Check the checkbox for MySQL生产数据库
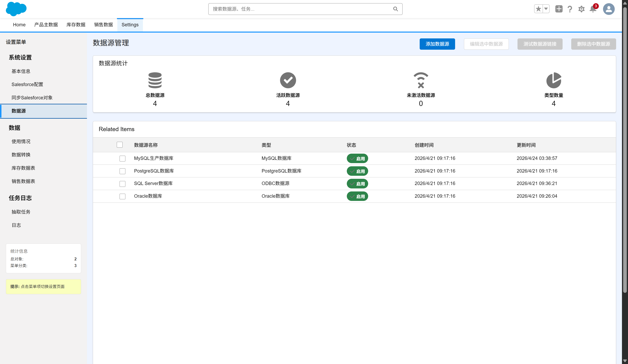Viewport: 628px width, 364px height. pyautogui.click(x=122, y=159)
